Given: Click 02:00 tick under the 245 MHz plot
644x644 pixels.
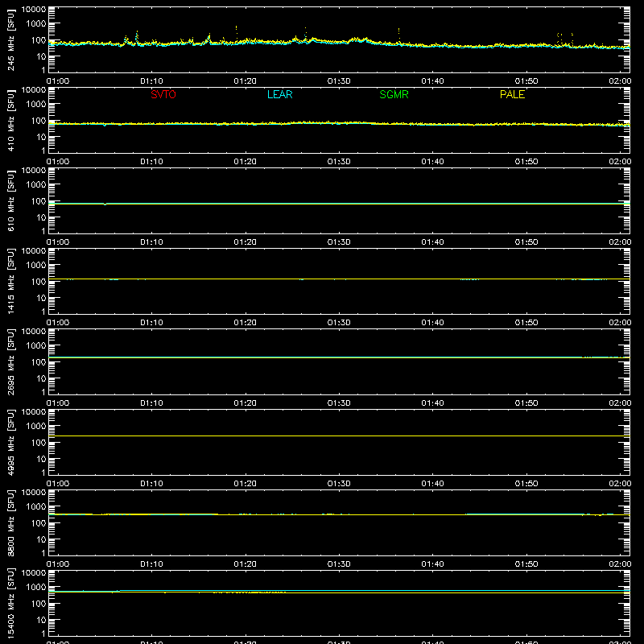Looking at the screenshot, I should pyautogui.click(x=620, y=81).
